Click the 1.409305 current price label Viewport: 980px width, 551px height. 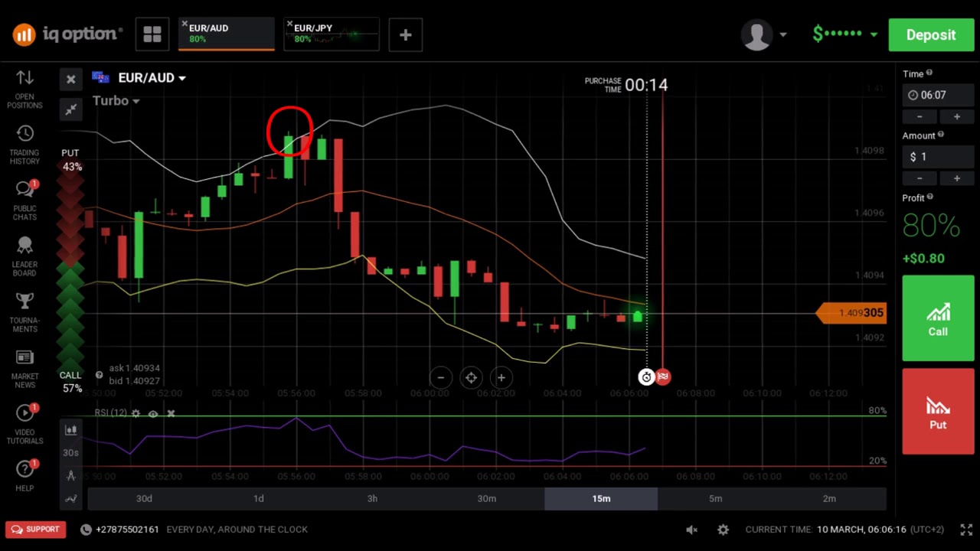851,313
